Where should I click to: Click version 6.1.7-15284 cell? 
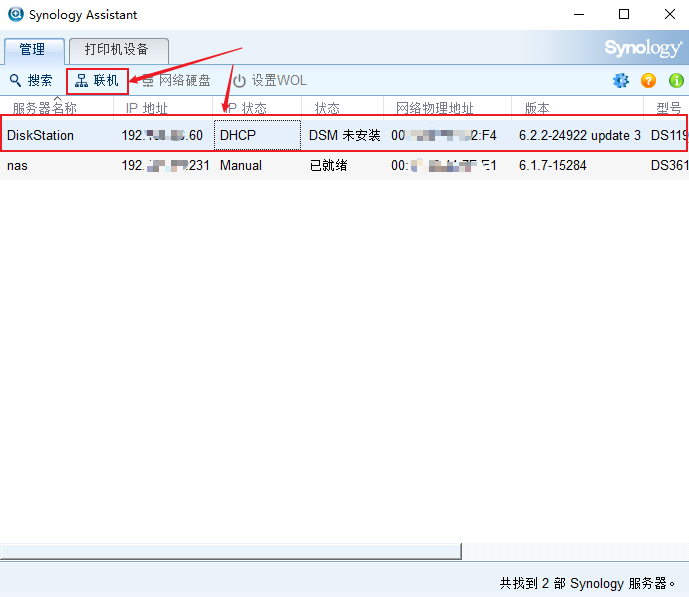point(552,165)
